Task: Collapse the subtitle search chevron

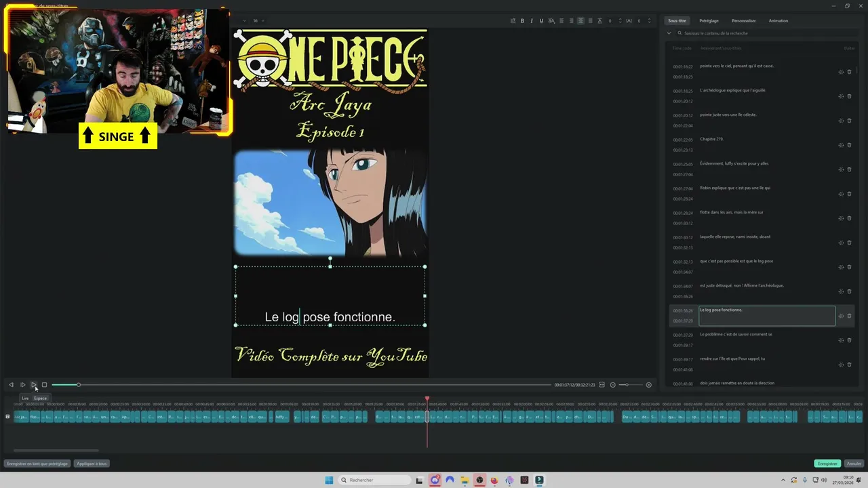Action: (669, 33)
